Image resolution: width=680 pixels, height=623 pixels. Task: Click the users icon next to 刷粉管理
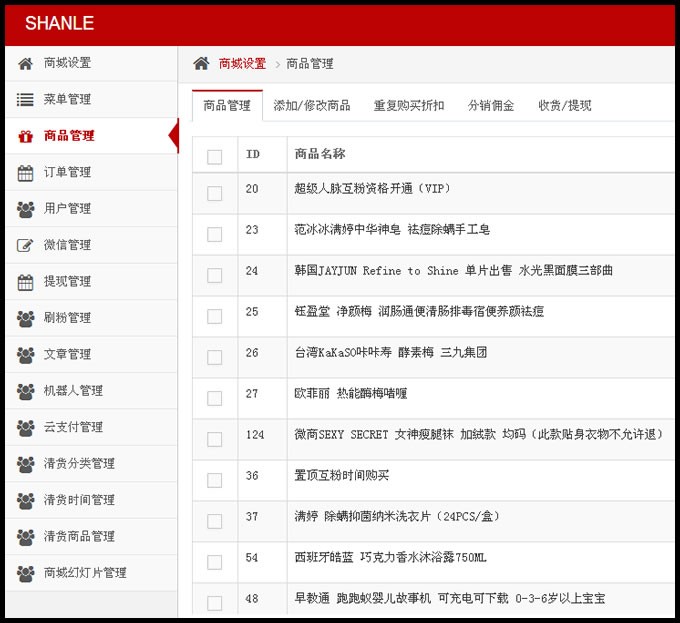(25, 319)
